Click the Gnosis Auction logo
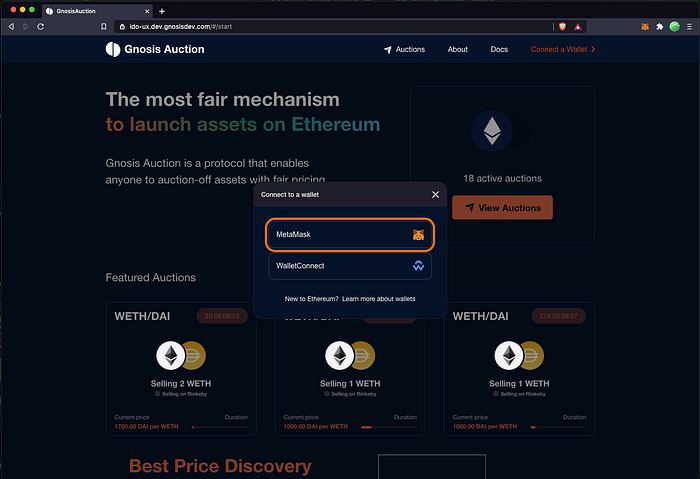This screenshot has width=700, height=479. [155, 49]
